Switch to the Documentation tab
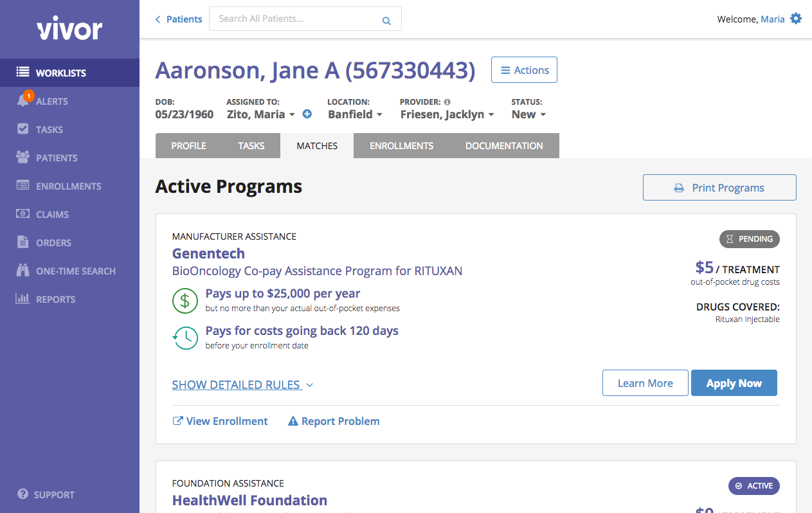Image resolution: width=812 pixels, height=513 pixels. (504, 145)
